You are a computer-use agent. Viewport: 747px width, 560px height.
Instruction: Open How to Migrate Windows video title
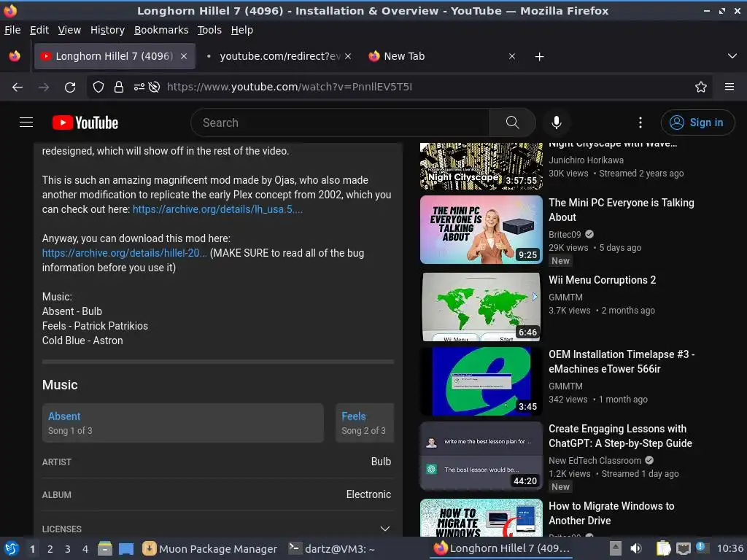click(611, 513)
